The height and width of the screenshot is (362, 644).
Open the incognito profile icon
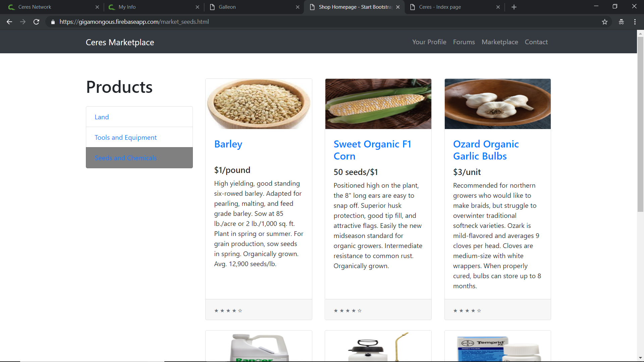pyautogui.click(x=621, y=22)
